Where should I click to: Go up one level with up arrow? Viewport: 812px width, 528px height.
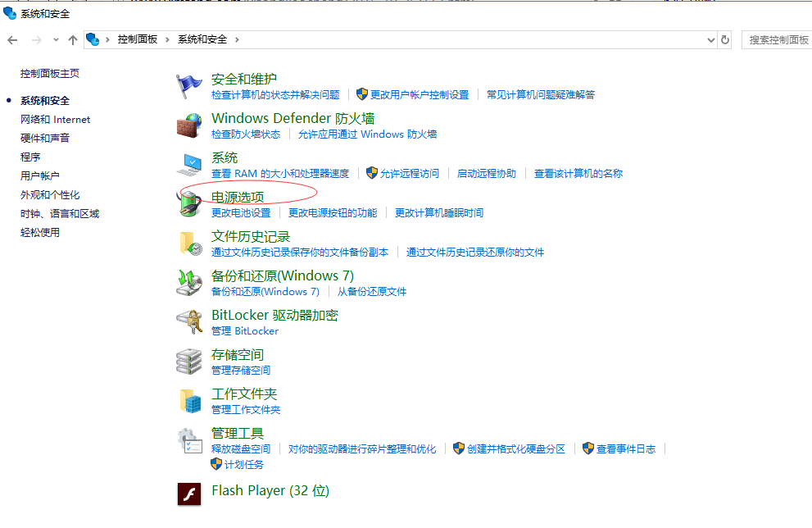73,40
